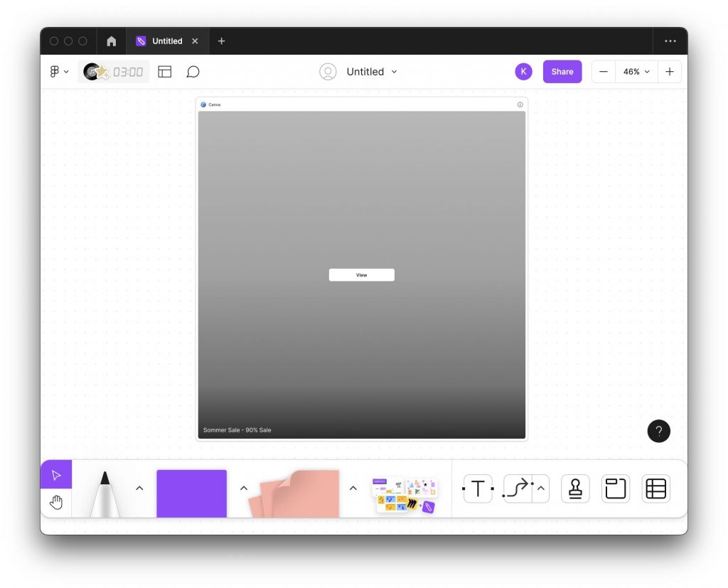Pick the Connector arrow tool
The height and width of the screenshot is (588, 728).
coord(518,488)
